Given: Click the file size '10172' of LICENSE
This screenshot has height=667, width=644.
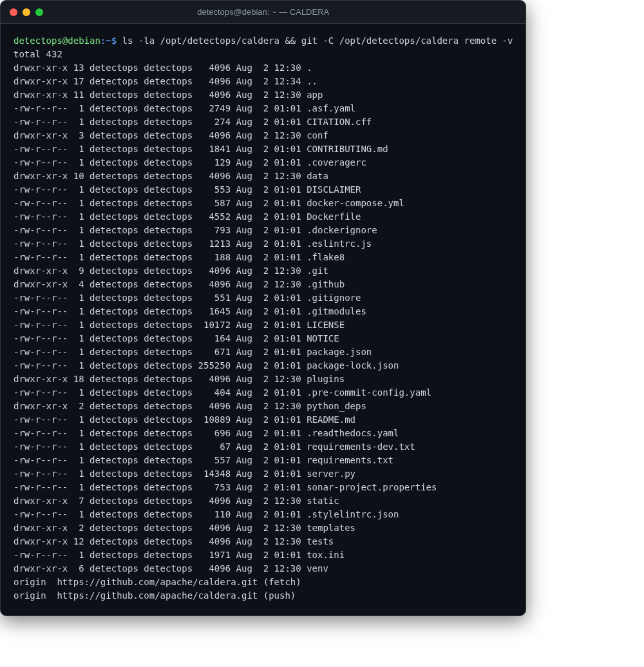Looking at the screenshot, I should [x=217, y=325].
